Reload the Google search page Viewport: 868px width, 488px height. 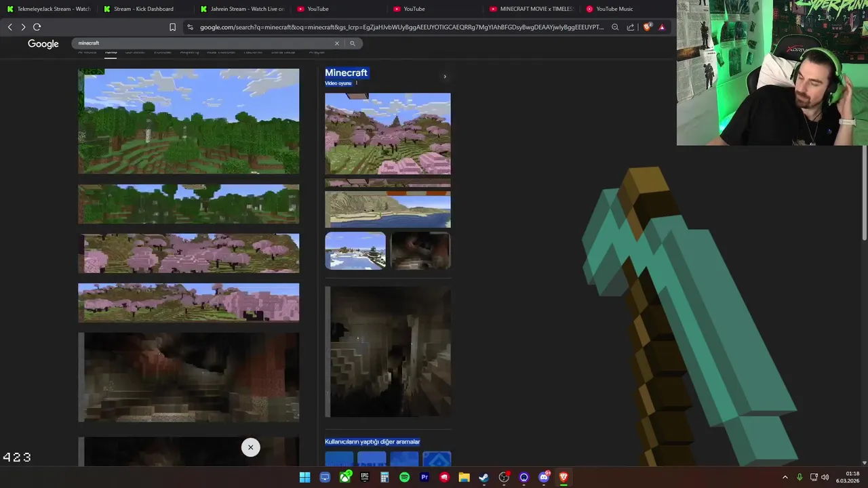(x=37, y=27)
